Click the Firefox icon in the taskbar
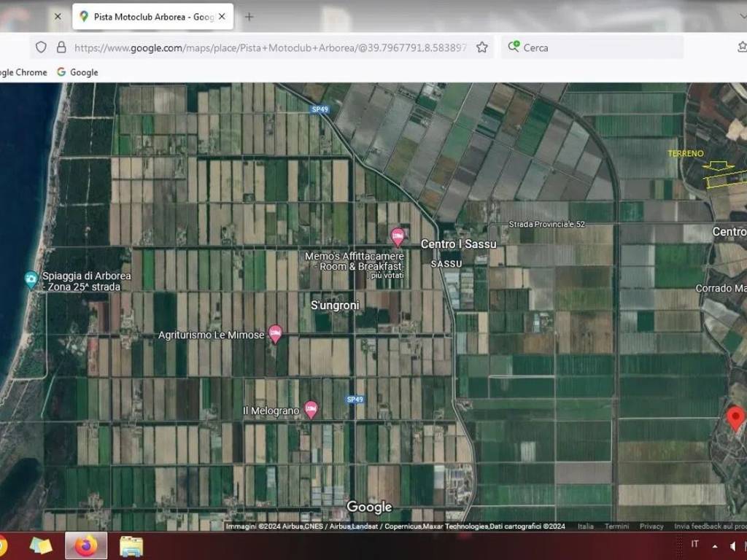747x560 pixels. click(86, 545)
